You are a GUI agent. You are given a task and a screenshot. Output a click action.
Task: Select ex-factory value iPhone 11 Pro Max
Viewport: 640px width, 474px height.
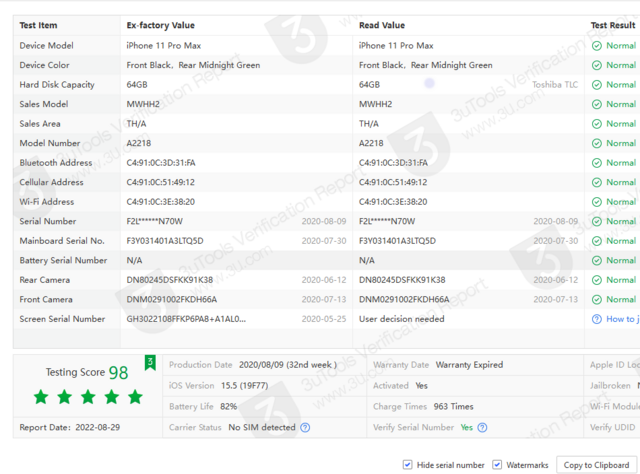pyautogui.click(x=164, y=46)
